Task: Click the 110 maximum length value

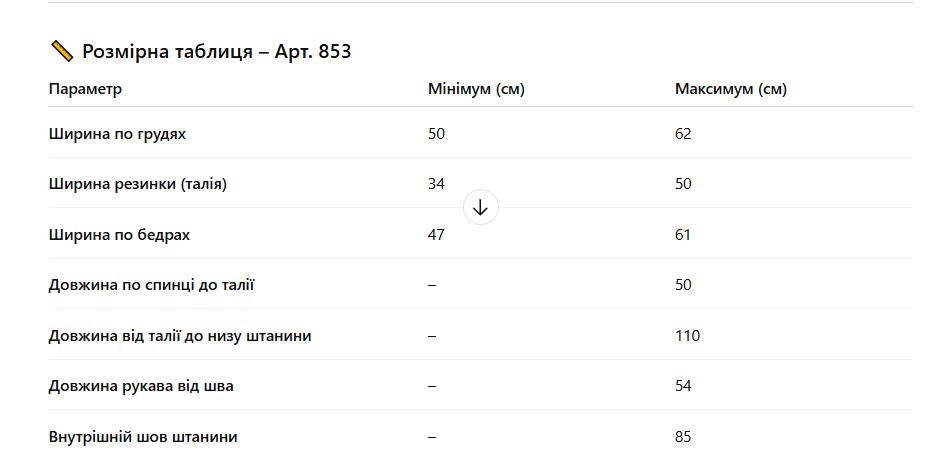Action: [x=687, y=336]
